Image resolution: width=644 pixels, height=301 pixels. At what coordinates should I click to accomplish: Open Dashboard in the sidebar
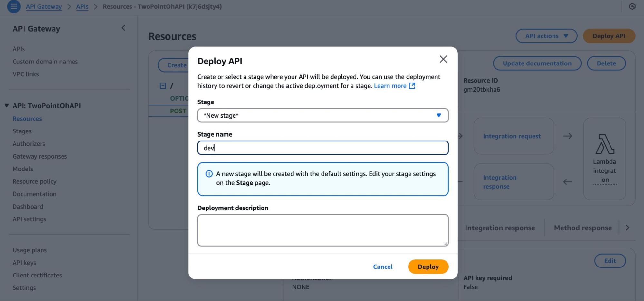click(x=28, y=207)
